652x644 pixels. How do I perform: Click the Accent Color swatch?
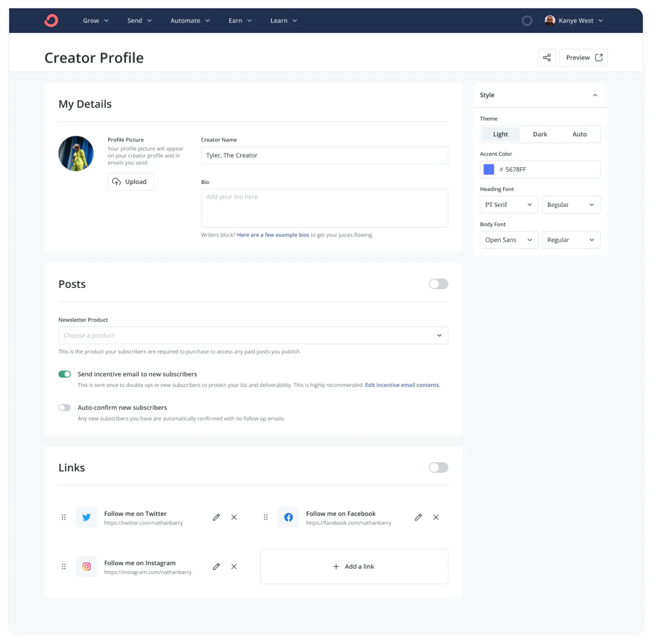489,169
